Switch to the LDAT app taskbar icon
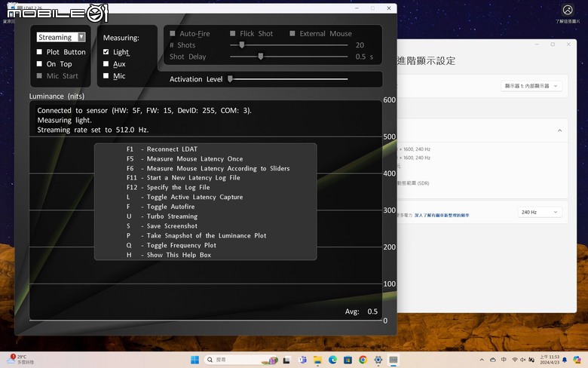The height and width of the screenshot is (368, 588). [394, 360]
